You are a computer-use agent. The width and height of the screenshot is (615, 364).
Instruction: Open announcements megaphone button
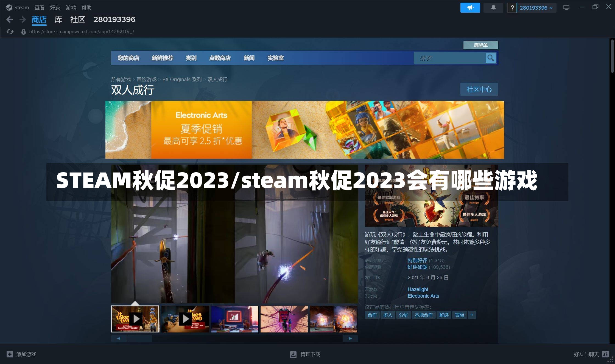(x=470, y=8)
